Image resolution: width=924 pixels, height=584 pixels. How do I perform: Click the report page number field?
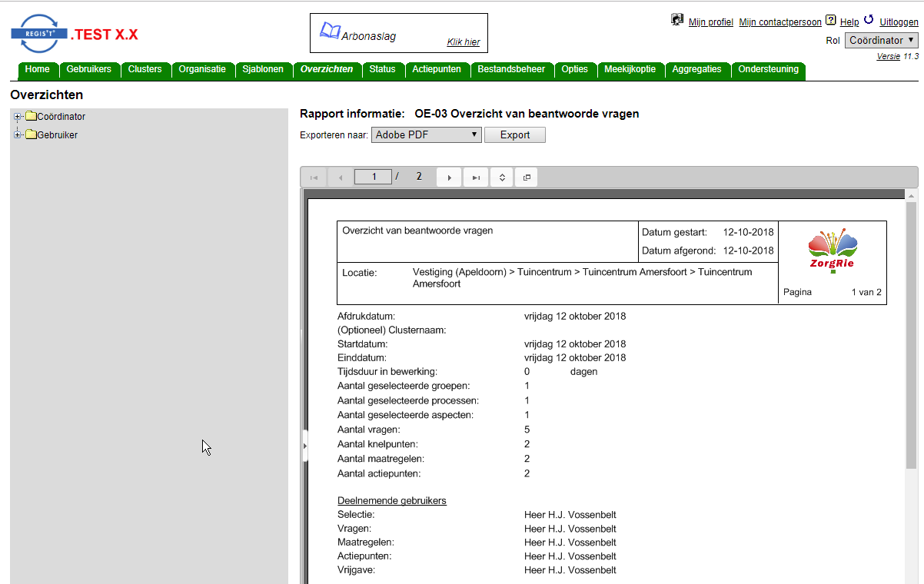[374, 177]
